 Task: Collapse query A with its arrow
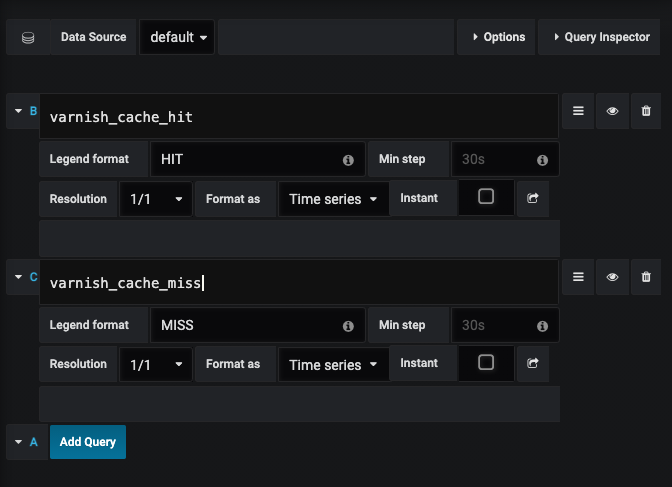coord(18,442)
